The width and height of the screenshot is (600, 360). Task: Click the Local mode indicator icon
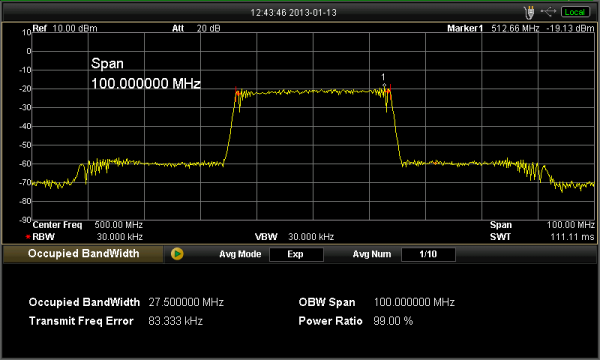pos(575,12)
